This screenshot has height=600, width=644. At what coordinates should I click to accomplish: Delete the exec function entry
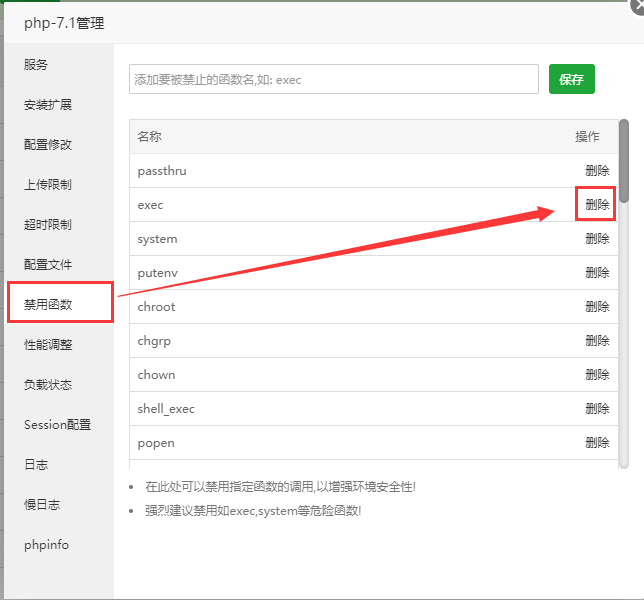(597, 205)
